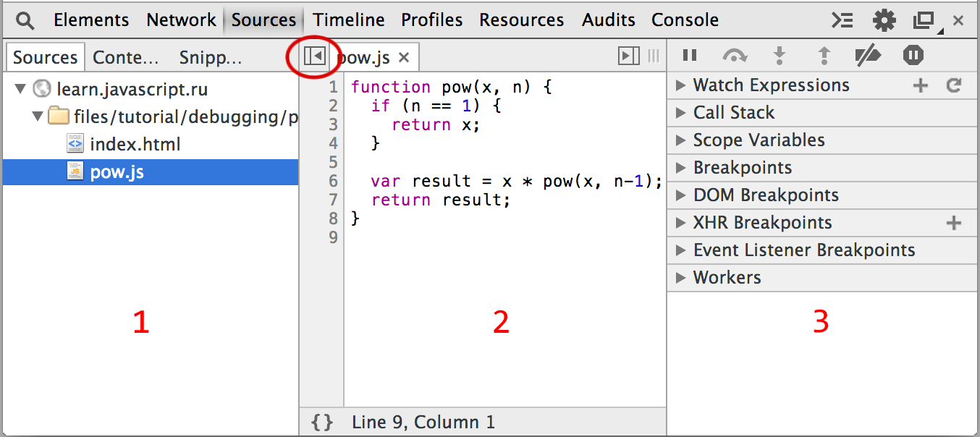The image size is (980, 437).
Task: Step into next function call
Action: point(780,55)
